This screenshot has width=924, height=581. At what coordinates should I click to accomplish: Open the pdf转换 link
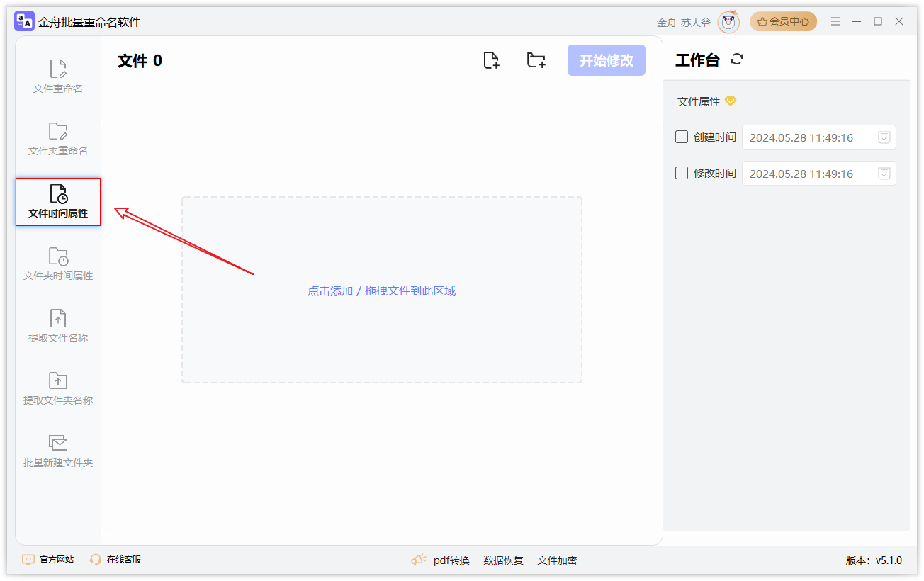pos(451,560)
